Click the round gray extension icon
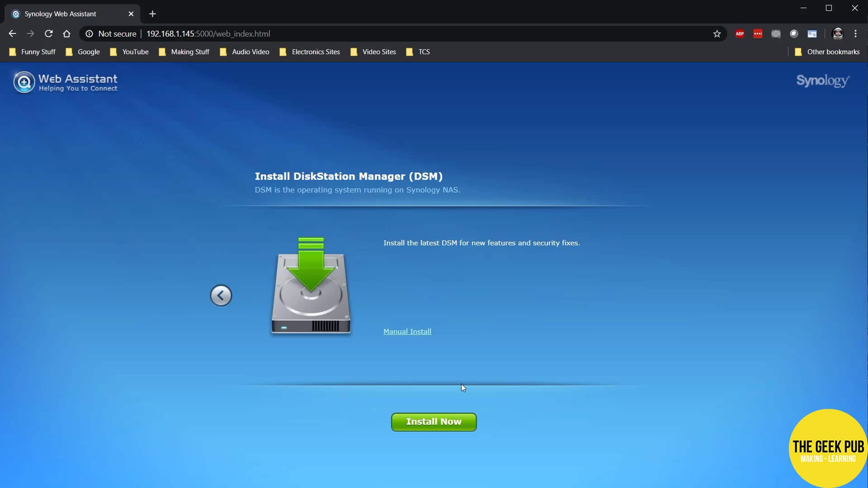Viewport: 868px width, 488px height. [794, 33]
